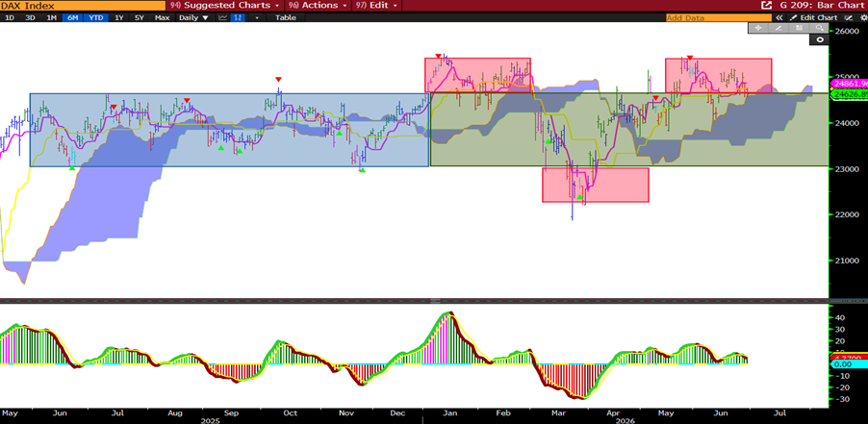Expand the Daily periodicity dropdown
The image size is (868, 424).
[x=193, y=17]
